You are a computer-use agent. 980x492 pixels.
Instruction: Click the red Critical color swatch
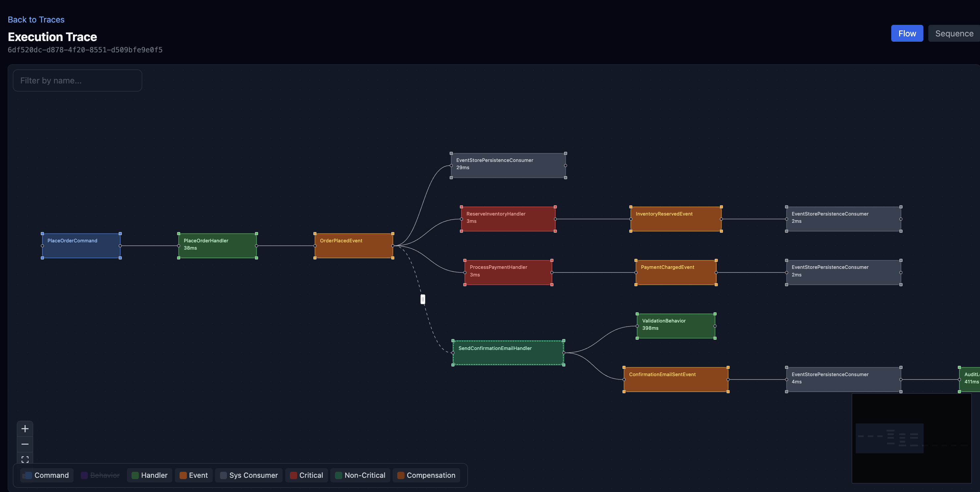pos(293,475)
